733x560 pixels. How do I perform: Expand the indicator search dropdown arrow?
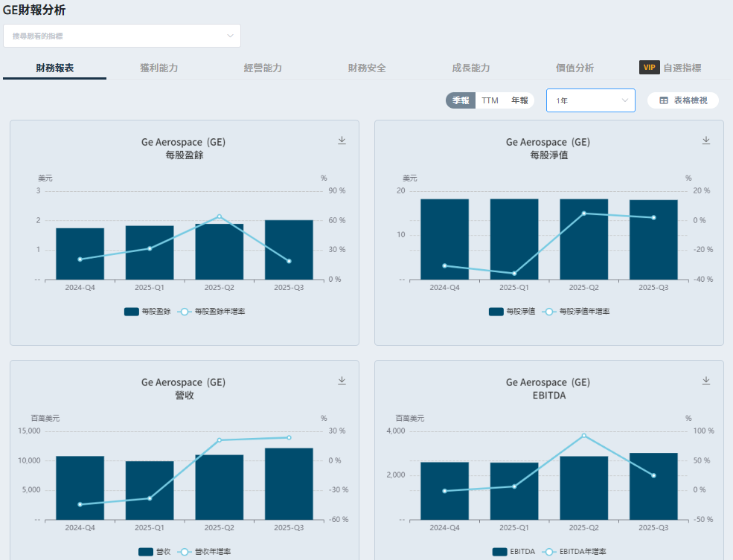[230, 36]
